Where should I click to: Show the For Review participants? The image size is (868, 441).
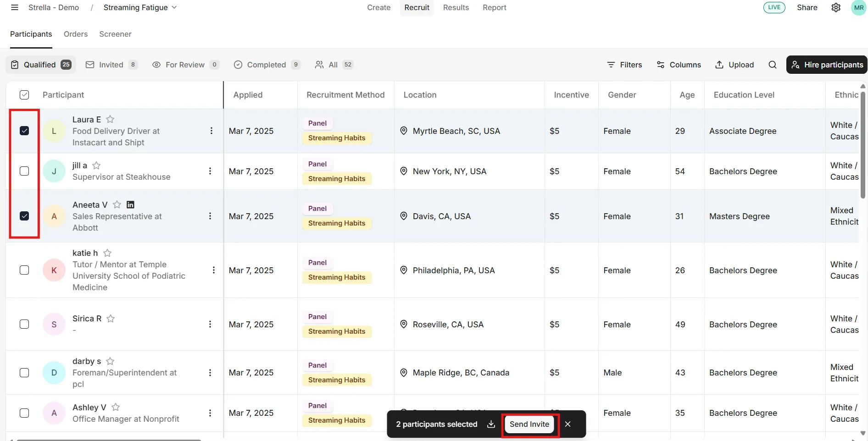(185, 65)
